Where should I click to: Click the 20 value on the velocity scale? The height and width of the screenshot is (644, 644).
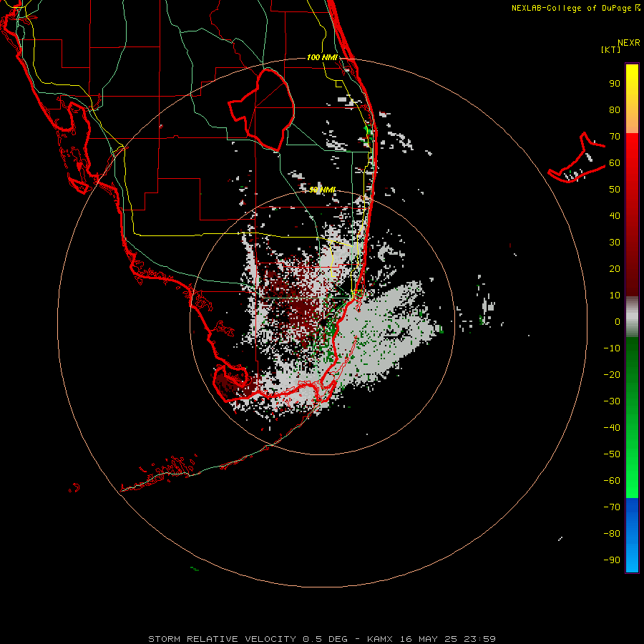(x=615, y=268)
